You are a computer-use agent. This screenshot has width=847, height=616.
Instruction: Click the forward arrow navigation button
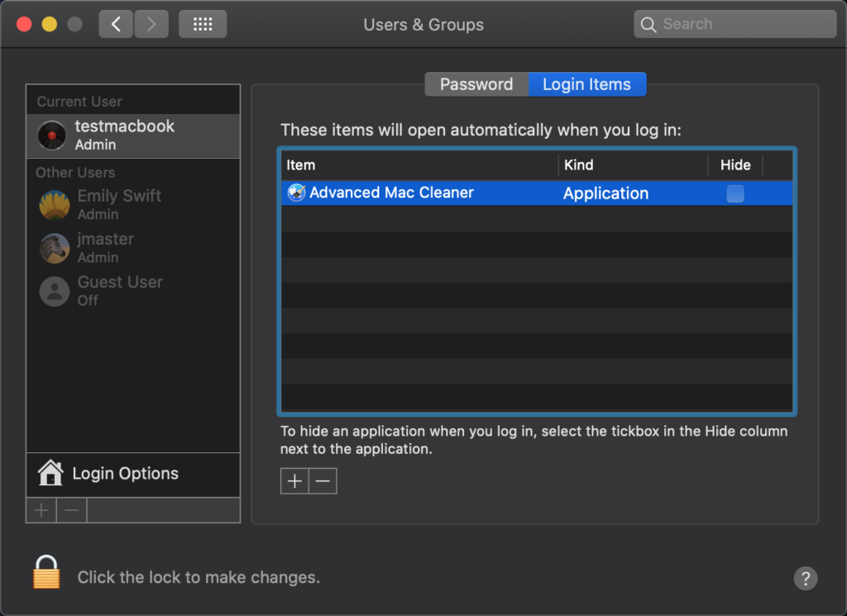[151, 24]
